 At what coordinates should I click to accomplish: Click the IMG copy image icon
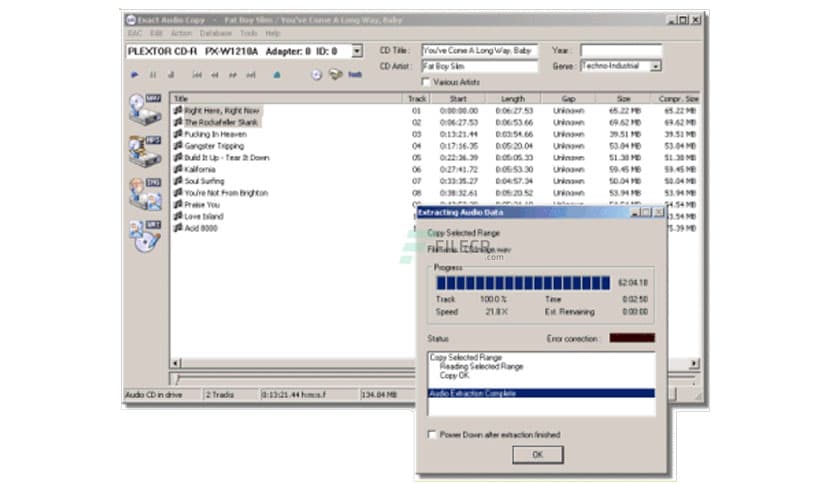(145, 193)
